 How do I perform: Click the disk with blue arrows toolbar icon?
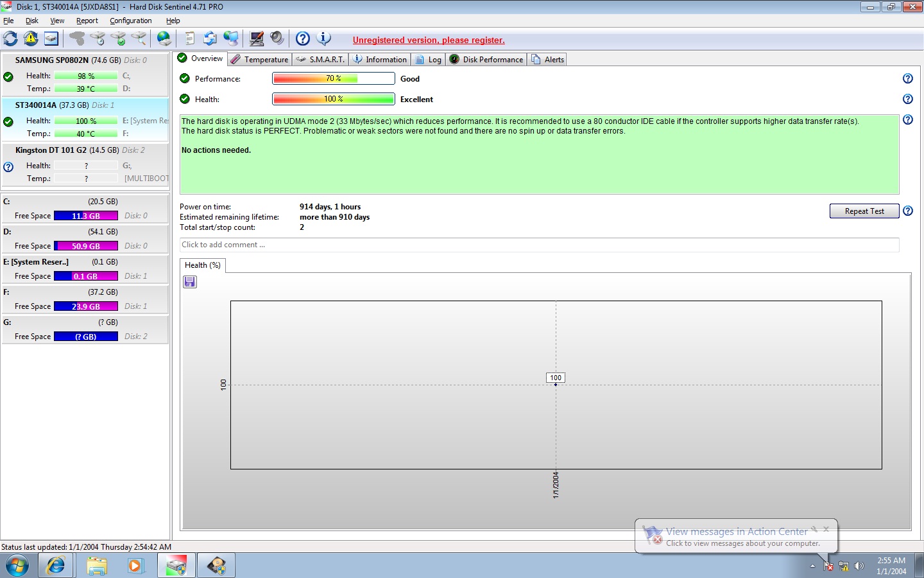point(210,39)
